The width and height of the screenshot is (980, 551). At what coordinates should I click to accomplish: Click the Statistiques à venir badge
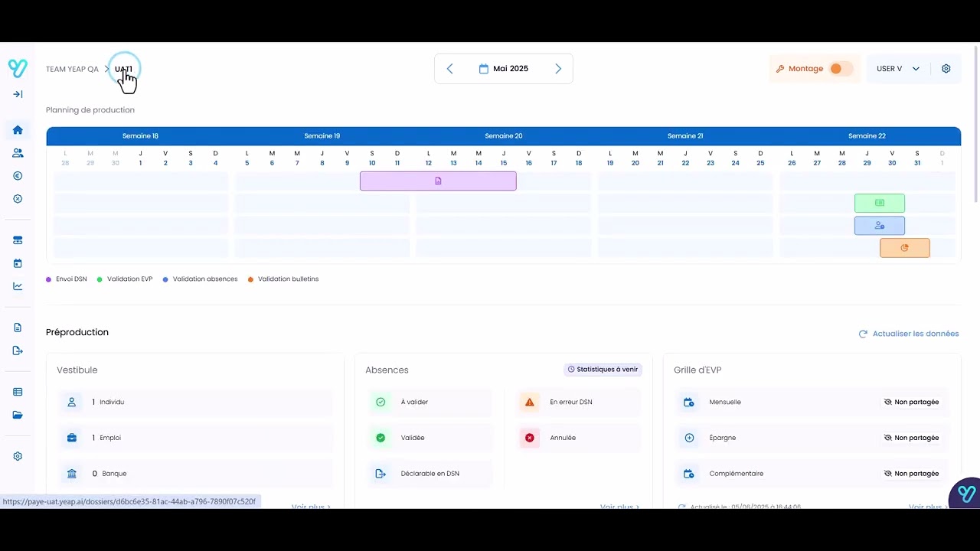tap(603, 369)
